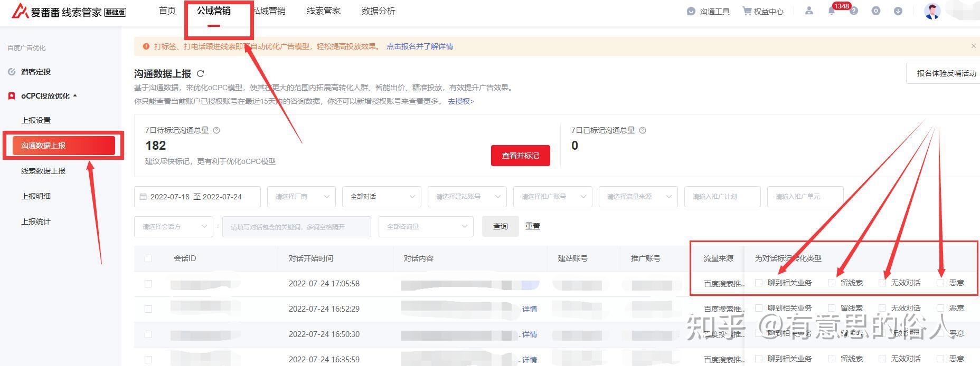This screenshot has height=366, width=980.
Task: Click the 对话开始时间 column header
Action: pyautogui.click(x=311, y=258)
